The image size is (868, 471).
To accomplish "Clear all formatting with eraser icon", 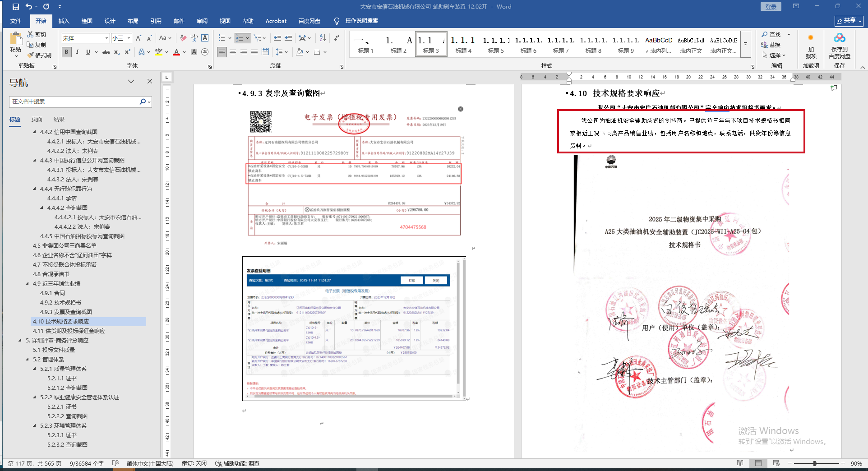I will point(183,38).
